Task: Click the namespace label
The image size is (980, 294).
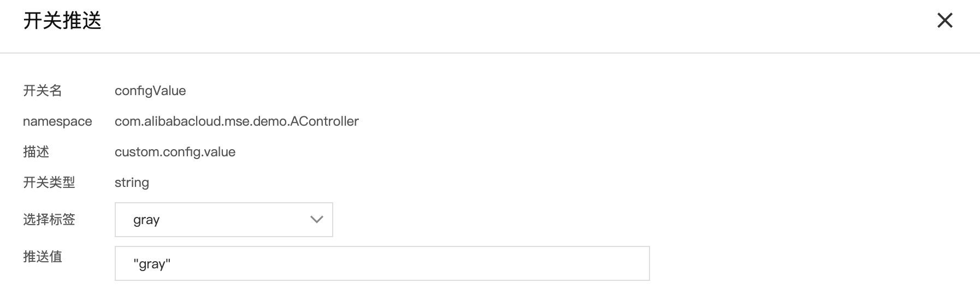Action: [57, 121]
